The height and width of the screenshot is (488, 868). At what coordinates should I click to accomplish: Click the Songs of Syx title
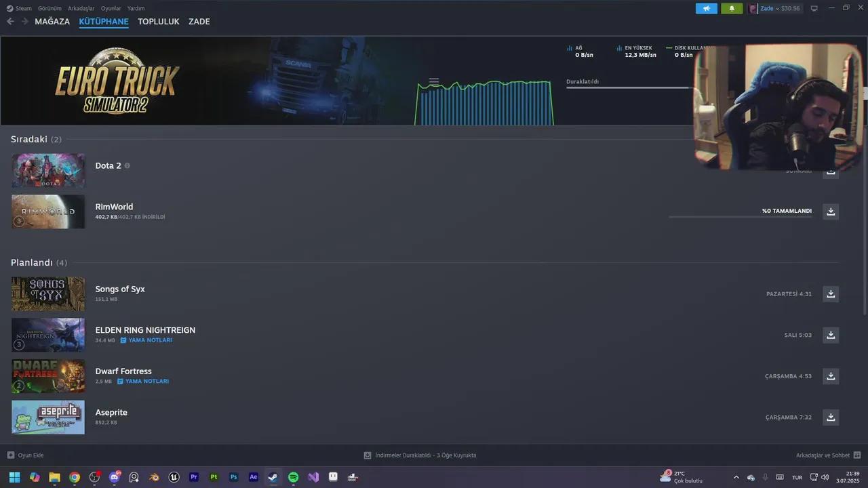point(120,289)
